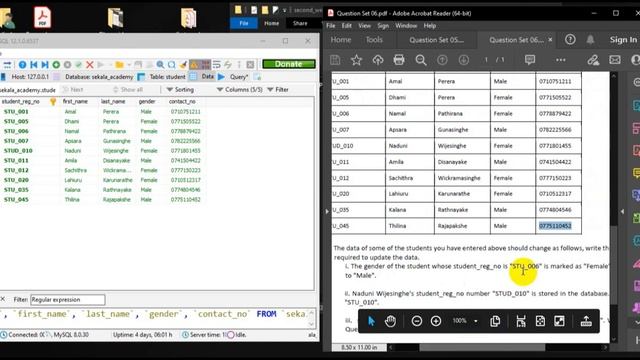Open the Table: student tab
This screenshot has height=360, width=640.
pos(162,77)
